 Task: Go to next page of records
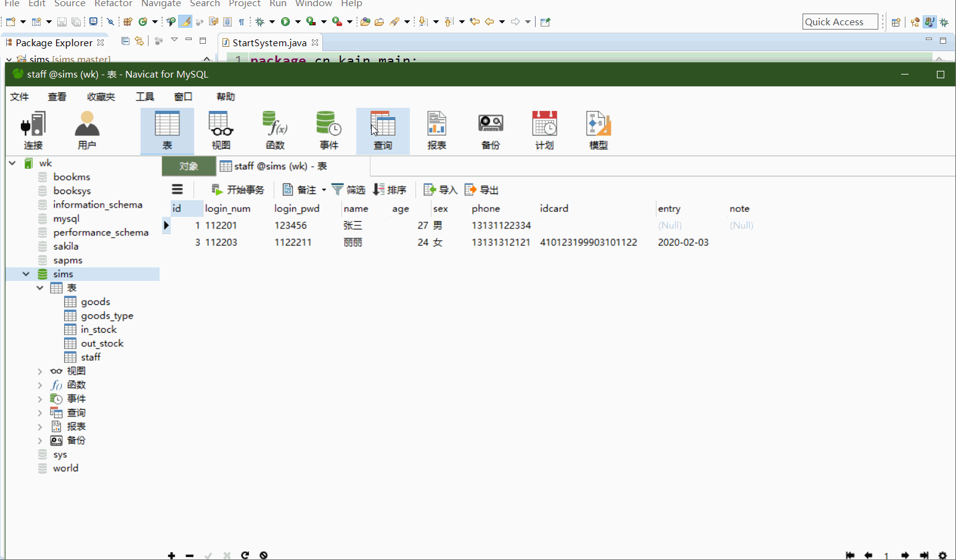point(905,556)
